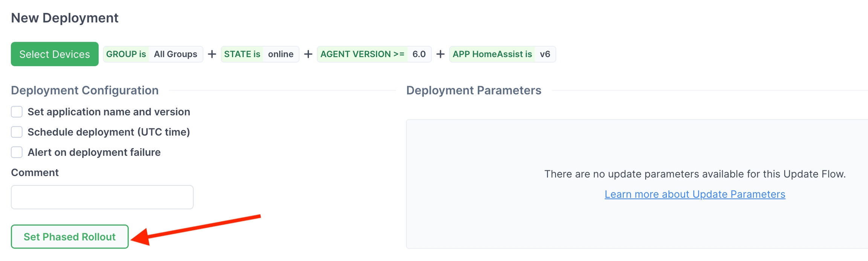Enable Set application name and version
Viewport: 868px width, 261px height.
[17, 112]
